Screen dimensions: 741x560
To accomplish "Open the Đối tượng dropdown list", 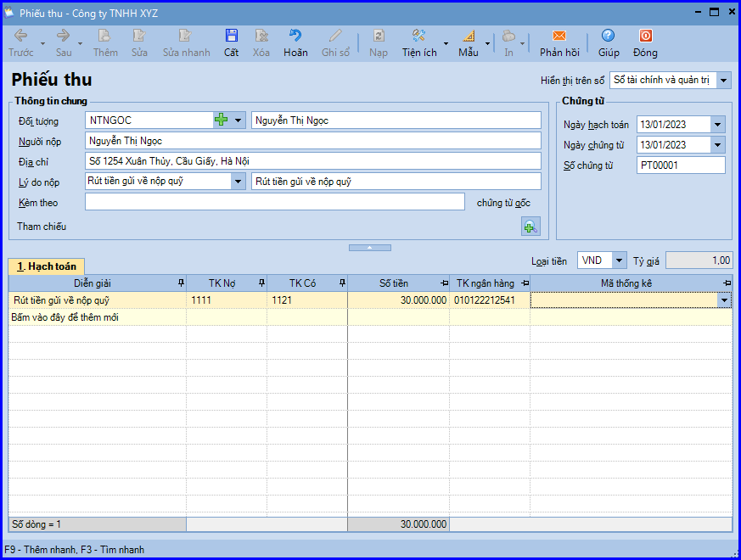I will (x=238, y=120).
